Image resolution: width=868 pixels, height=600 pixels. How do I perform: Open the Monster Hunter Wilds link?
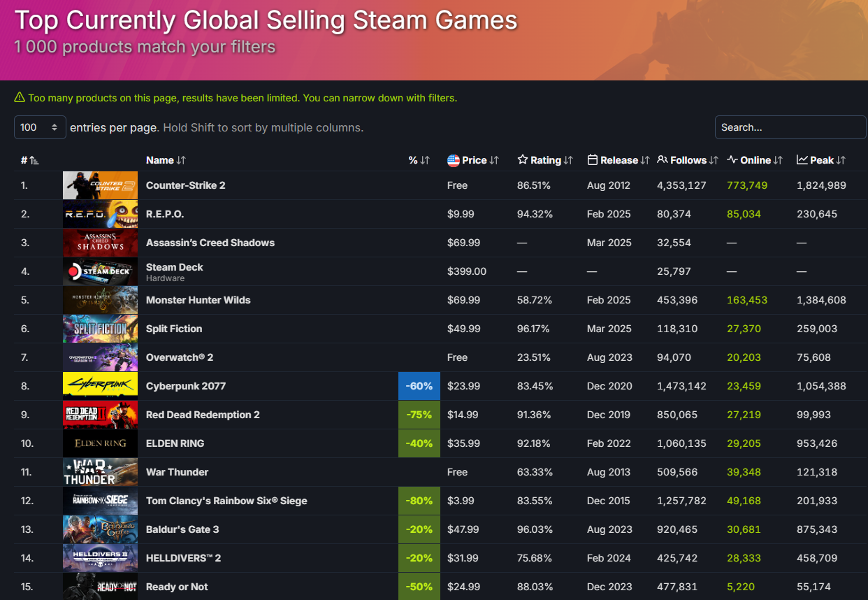[198, 300]
